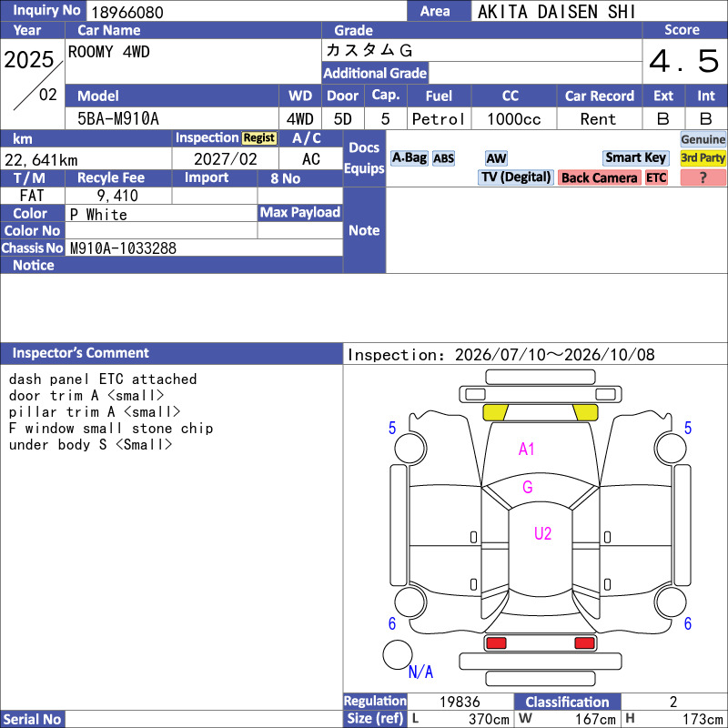728x728 pixels.
Task: Select comment 'dash panel ETC attached'
Action: pyautogui.click(x=103, y=379)
